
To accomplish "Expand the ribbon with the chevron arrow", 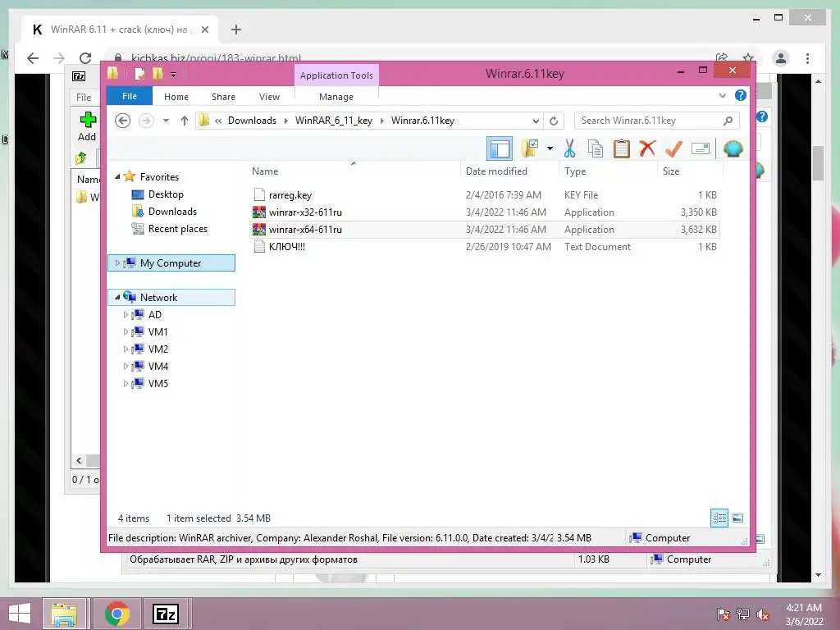I will pos(722,95).
